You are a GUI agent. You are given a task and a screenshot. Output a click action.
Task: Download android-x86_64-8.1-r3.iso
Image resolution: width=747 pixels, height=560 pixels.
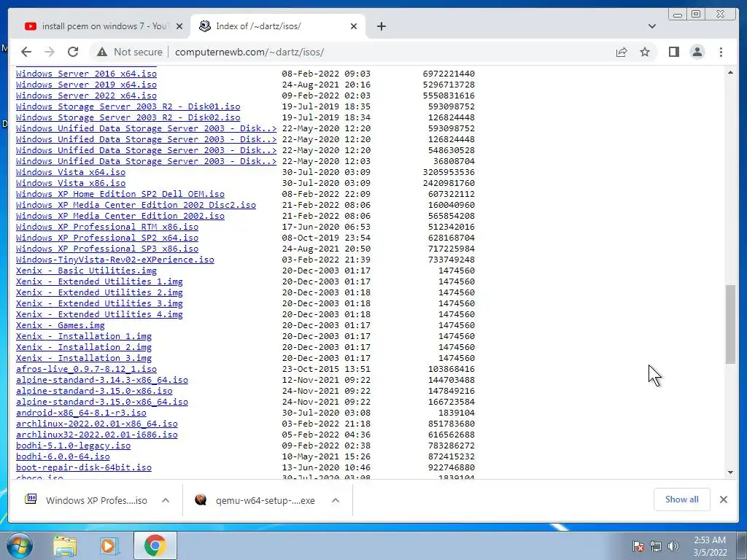(81, 413)
